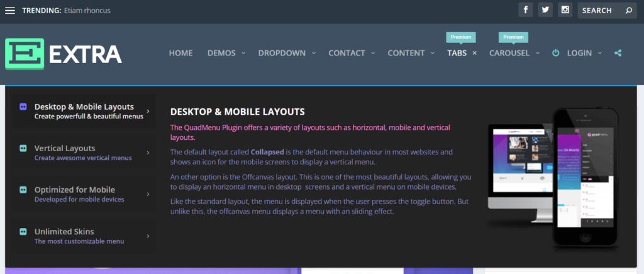Click the TRENDING label

[42, 11]
